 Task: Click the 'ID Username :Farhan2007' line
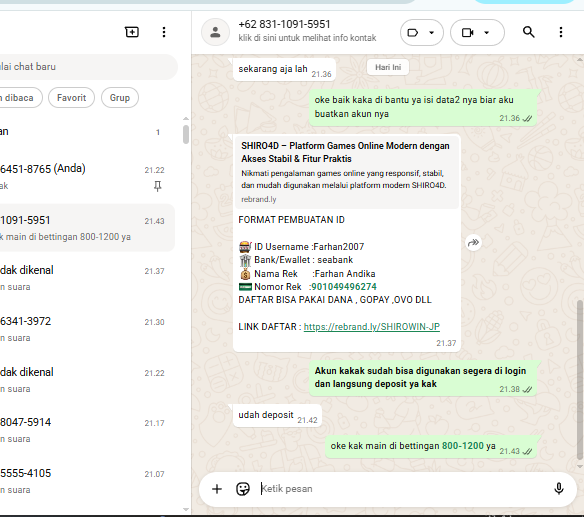click(302, 247)
